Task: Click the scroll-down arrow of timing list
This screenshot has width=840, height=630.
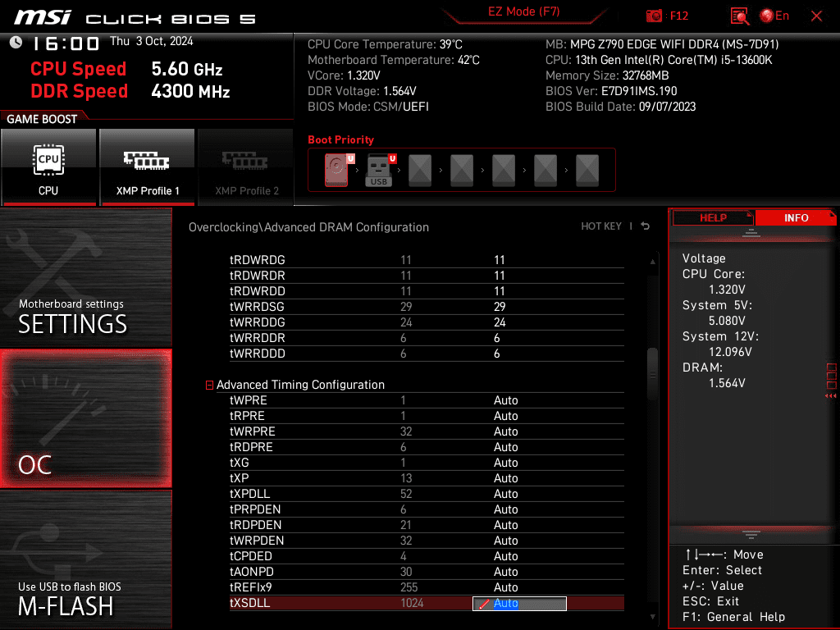Action: 652,617
